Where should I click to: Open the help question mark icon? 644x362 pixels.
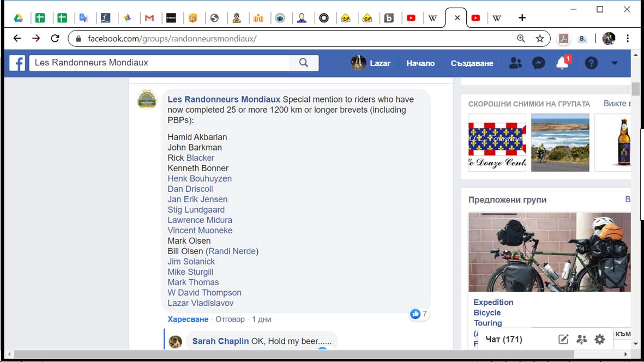pyautogui.click(x=591, y=63)
